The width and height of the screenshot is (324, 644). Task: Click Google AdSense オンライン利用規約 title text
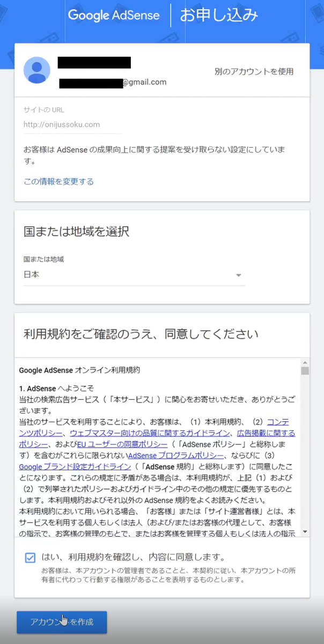point(79,370)
